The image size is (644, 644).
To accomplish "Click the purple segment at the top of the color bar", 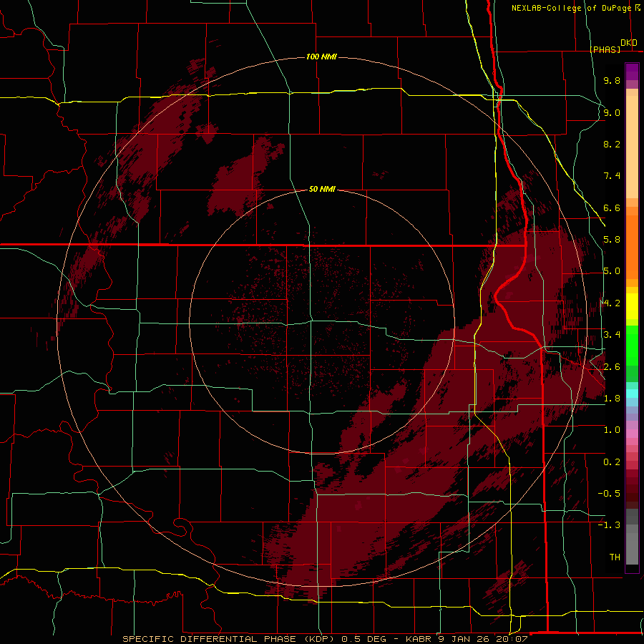I will point(632,72).
